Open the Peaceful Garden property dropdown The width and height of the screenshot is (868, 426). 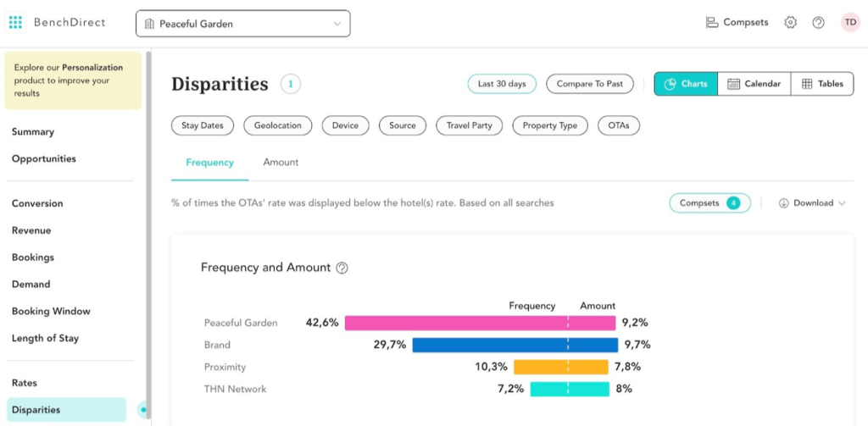click(242, 24)
